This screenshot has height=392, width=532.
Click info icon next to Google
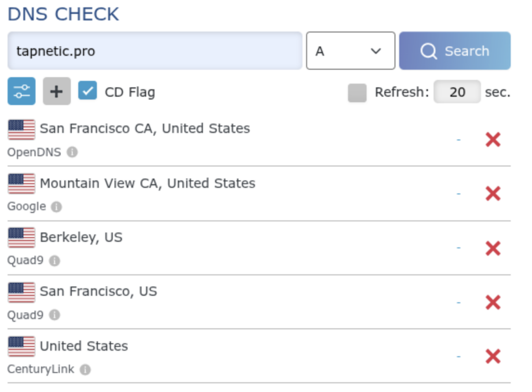56,207
